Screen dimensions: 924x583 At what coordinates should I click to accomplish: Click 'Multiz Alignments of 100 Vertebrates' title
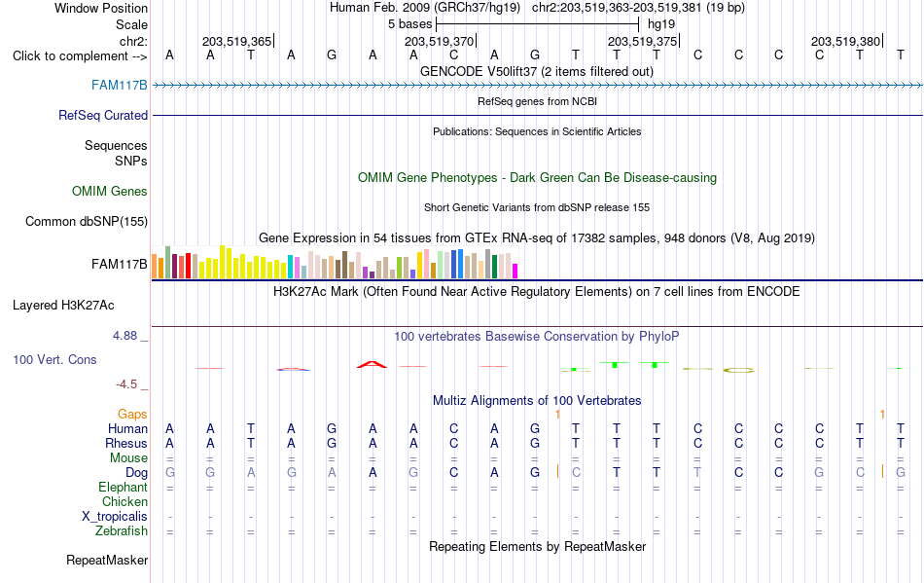(537, 401)
